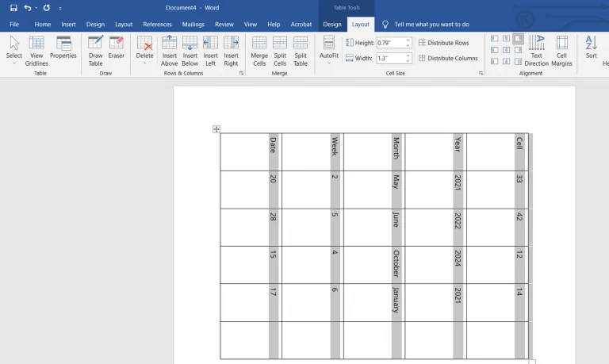Click Merge Cells
This screenshot has height=364, width=609.
(x=259, y=51)
